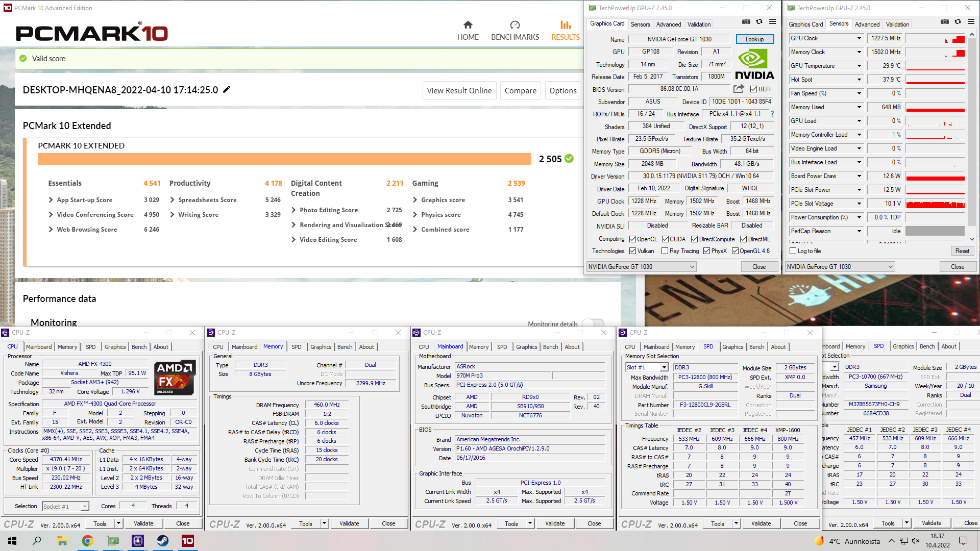Open GPU-Z Sensors hamburger menu
This screenshot has width=980, height=551.
tap(971, 22)
